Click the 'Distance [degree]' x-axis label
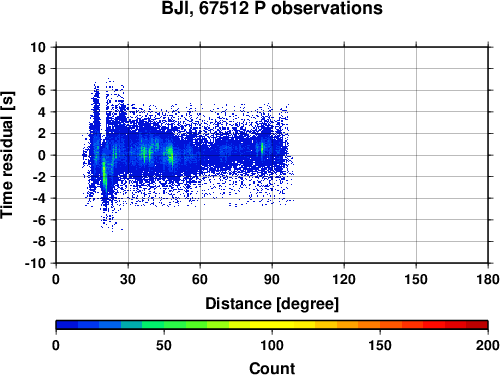Screen dimensions: 500x375 (272, 304)
